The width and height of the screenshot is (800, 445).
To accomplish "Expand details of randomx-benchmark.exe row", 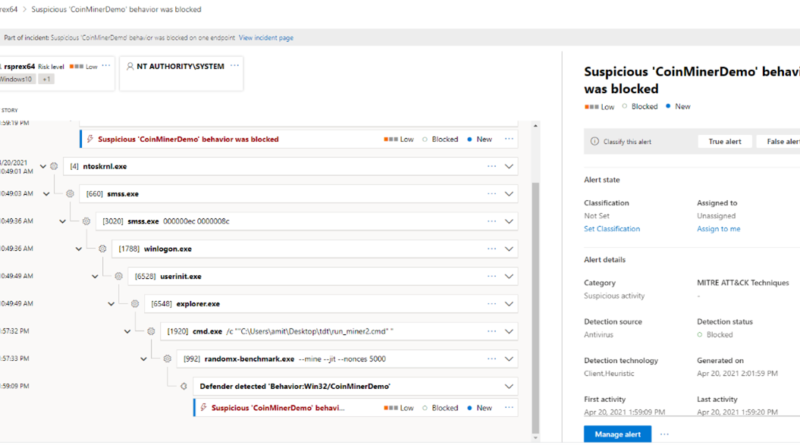I will (509, 359).
